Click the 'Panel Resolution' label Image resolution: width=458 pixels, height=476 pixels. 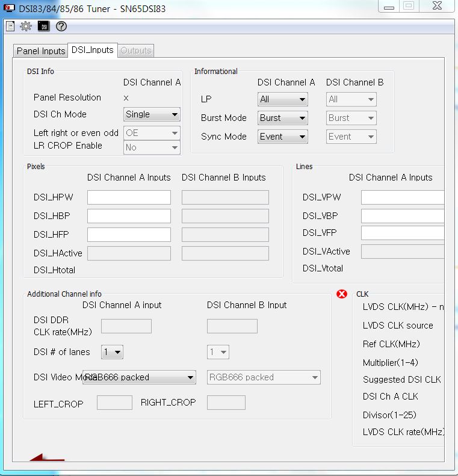(67, 97)
